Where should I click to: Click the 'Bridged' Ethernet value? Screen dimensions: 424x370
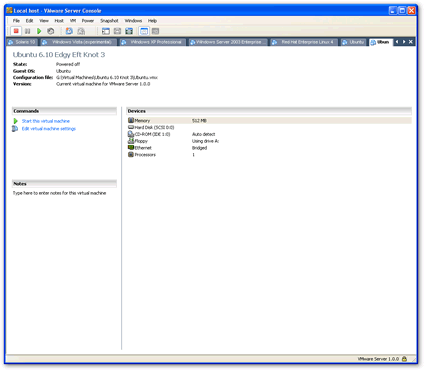[x=199, y=148]
